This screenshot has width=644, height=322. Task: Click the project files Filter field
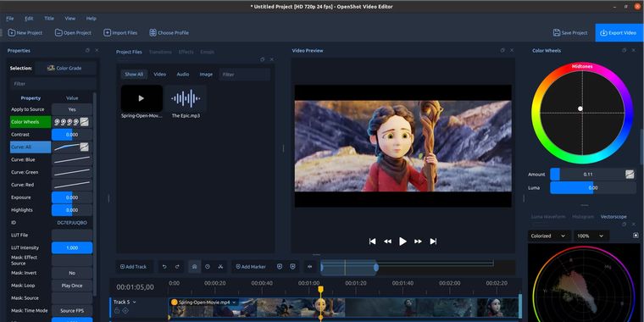pos(244,75)
